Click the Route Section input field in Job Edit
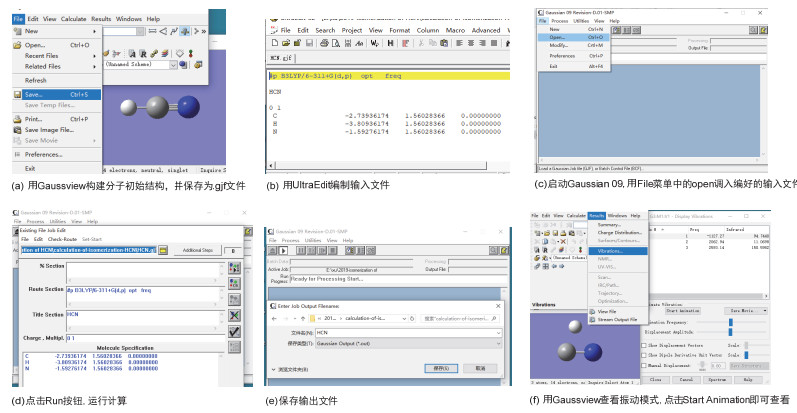Screen dimensions: 797x413 pos(145,297)
